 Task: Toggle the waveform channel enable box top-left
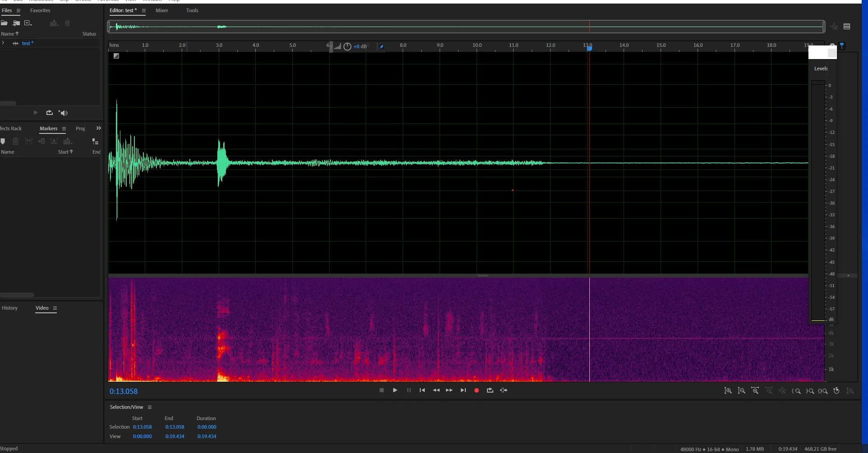116,56
